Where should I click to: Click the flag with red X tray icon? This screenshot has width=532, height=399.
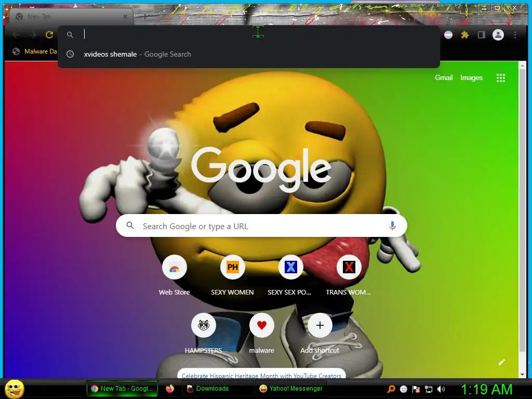coord(416,389)
